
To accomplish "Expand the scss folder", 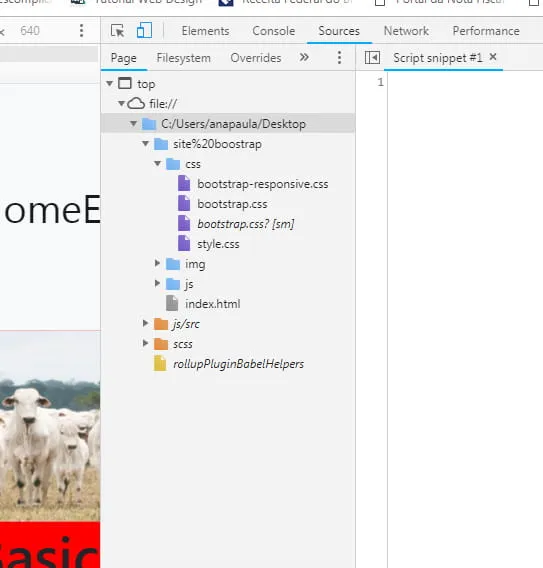I will coord(146,343).
